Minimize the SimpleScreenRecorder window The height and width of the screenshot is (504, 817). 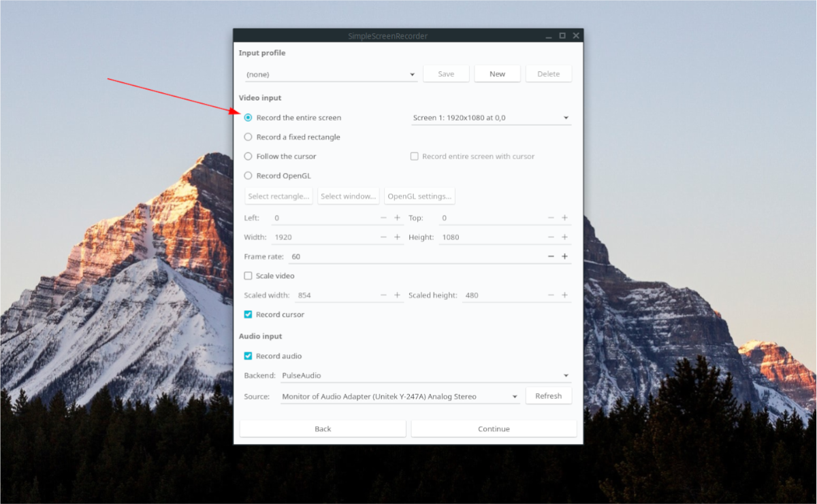click(x=549, y=35)
